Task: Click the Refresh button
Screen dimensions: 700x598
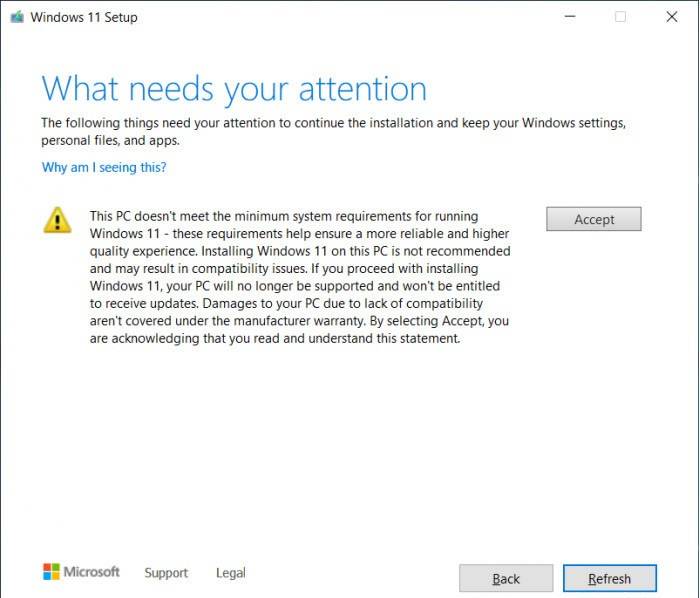Action: coord(609,578)
